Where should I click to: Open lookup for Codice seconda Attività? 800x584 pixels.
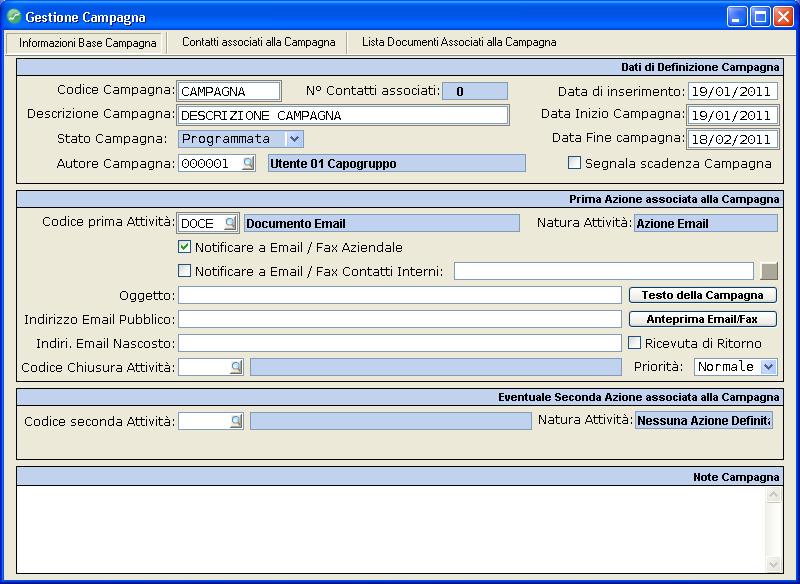(x=236, y=421)
